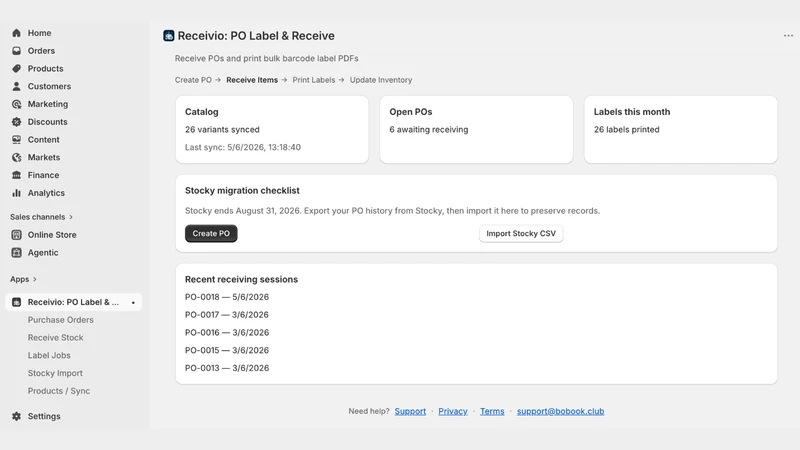800x450 pixels.
Task: Open Receive Stock submenu item
Action: click(56, 338)
